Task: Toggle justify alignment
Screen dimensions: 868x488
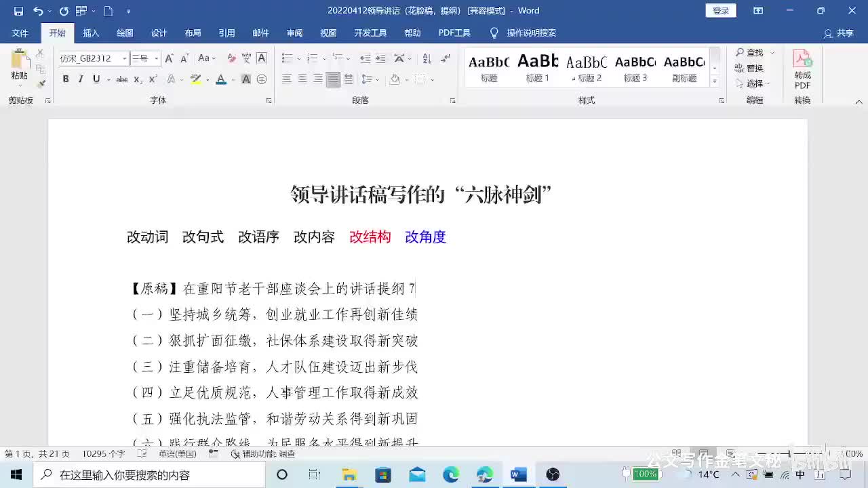Action: pyautogui.click(x=333, y=79)
